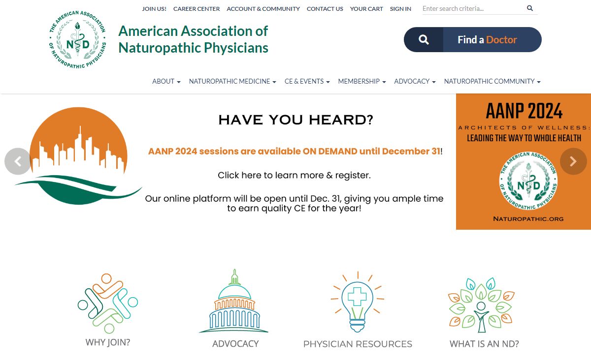Click the magnifier icon on Find a Doctor

coord(424,40)
